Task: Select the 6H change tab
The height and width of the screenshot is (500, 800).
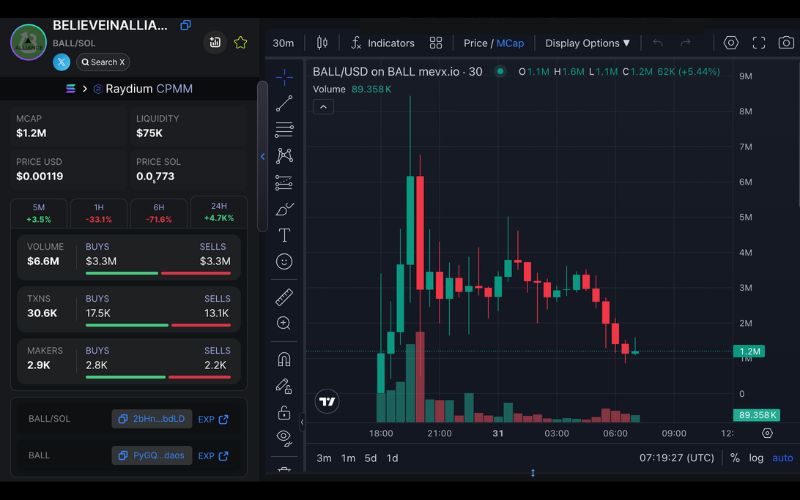Action: [x=159, y=213]
